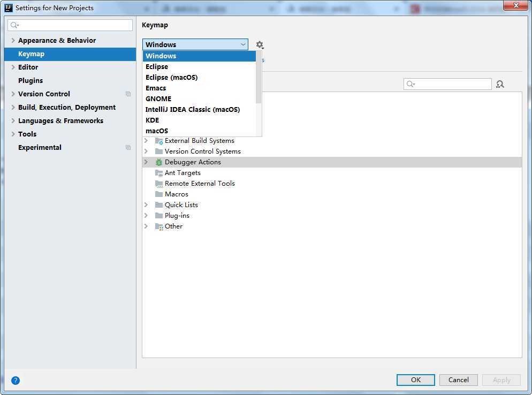The width and height of the screenshot is (532, 395).
Task: Select Remote External Tools row
Action: coord(332,184)
